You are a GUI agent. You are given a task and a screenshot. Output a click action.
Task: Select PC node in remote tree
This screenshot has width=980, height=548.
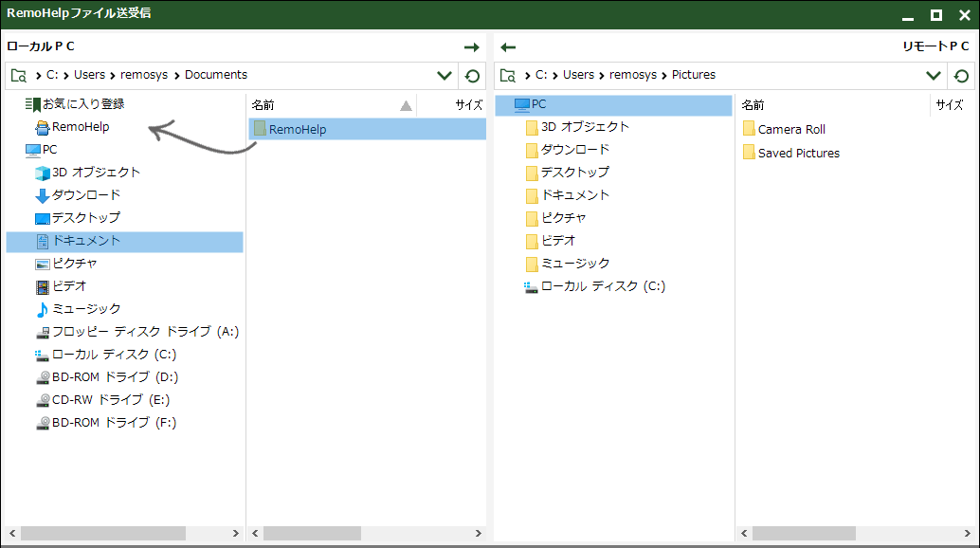point(614,105)
